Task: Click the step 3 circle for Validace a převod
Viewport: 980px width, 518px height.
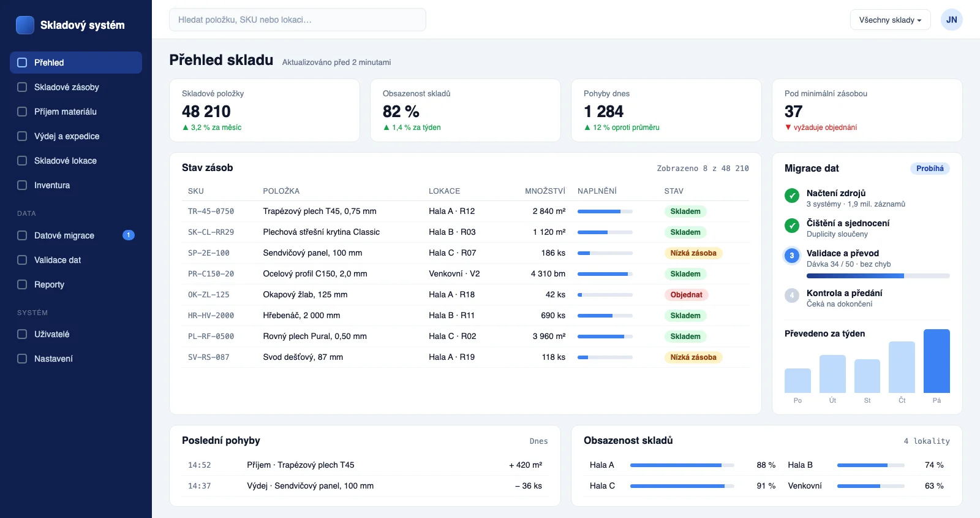Action: [792, 256]
